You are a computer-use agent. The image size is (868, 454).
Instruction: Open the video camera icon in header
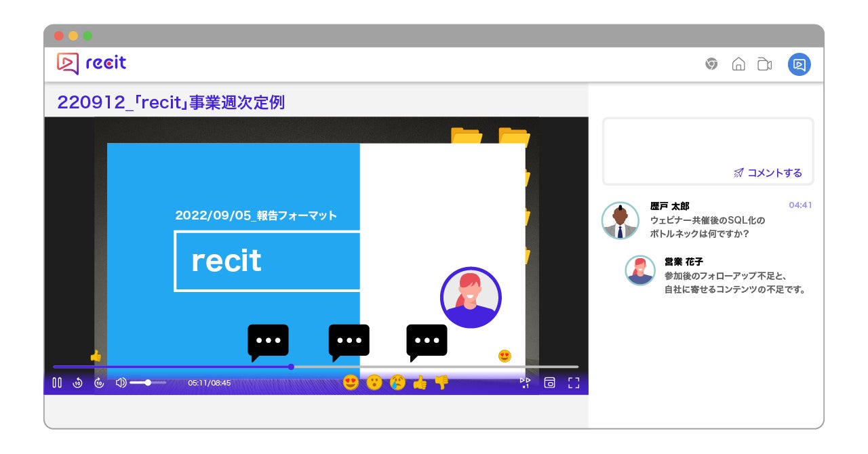point(765,64)
